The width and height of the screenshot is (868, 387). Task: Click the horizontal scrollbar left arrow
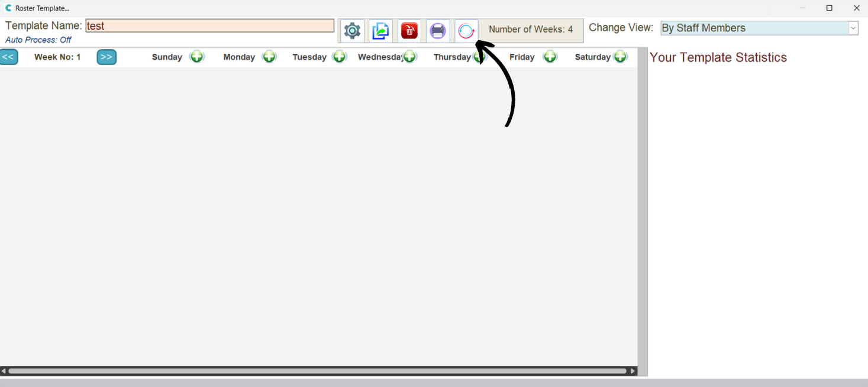click(4, 371)
